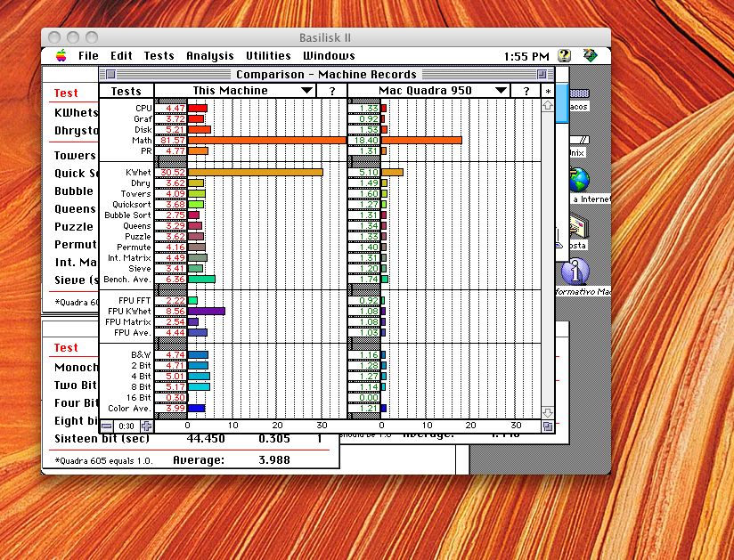Click the Disk row label

coord(143,130)
